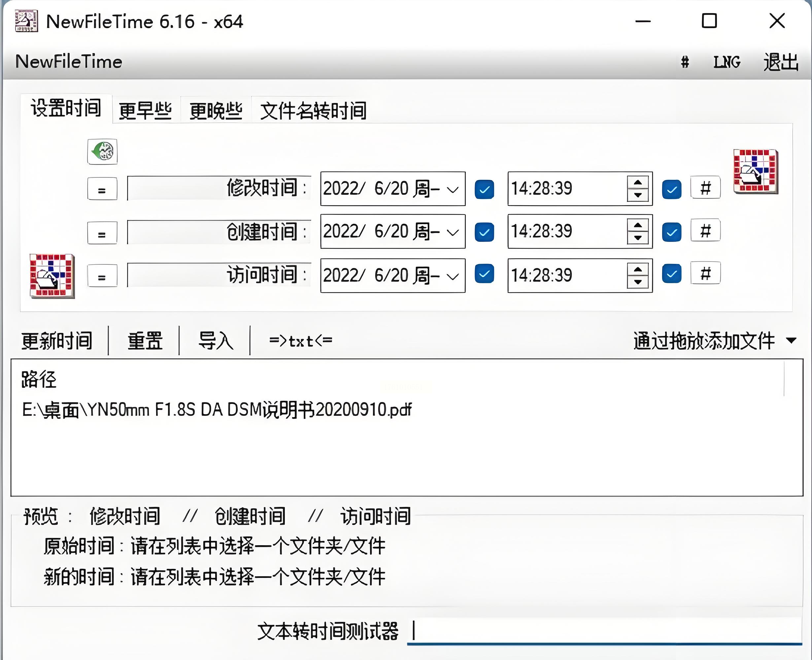The height and width of the screenshot is (660, 812).
Task: Click the # button on 访问时间 row
Action: [705, 273]
